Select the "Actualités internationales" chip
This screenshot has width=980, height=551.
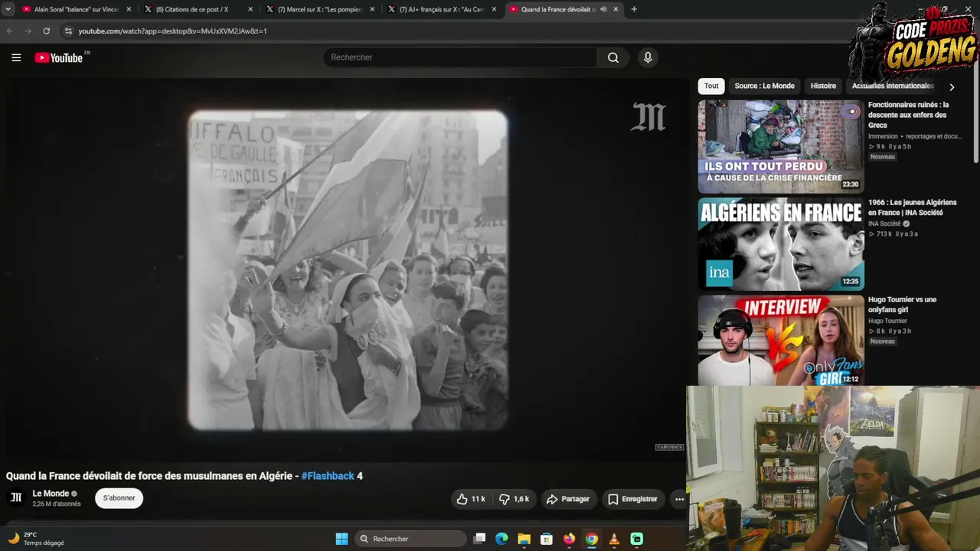893,86
